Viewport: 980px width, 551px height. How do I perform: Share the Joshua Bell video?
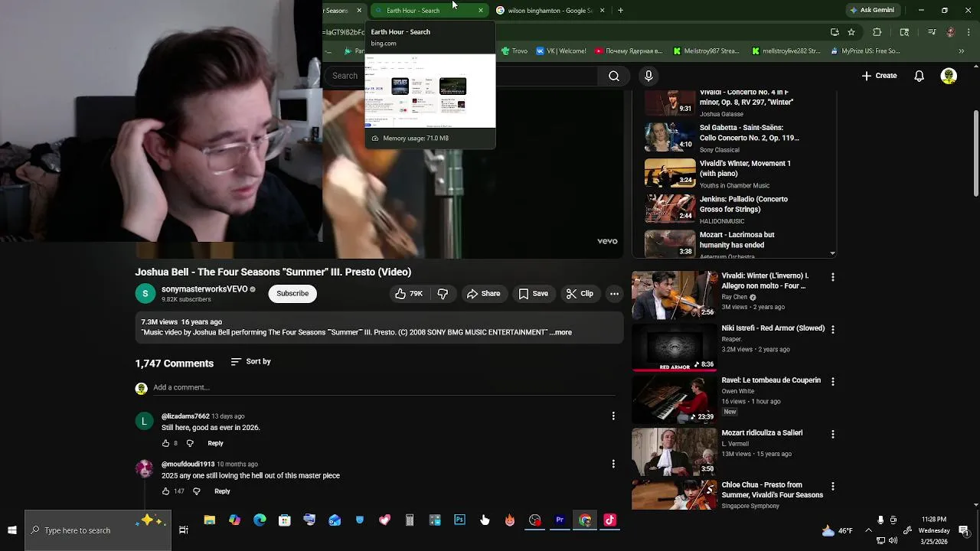(x=483, y=294)
